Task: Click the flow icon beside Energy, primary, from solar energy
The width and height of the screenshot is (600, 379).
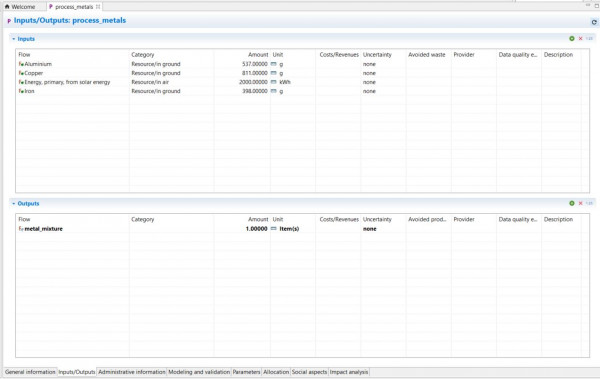Action: [21, 82]
